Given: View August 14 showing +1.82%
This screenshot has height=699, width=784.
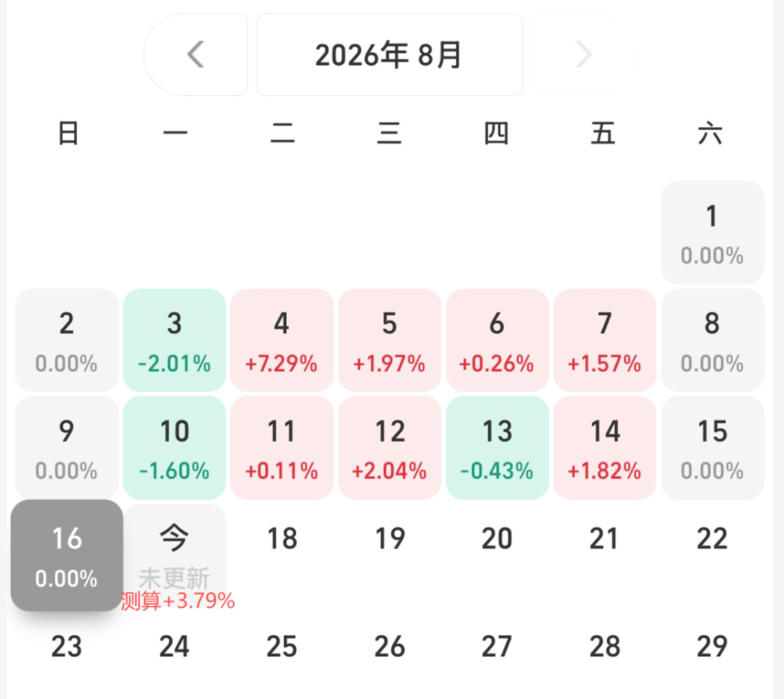Looking at the screenshot, I should click(605, 448).
